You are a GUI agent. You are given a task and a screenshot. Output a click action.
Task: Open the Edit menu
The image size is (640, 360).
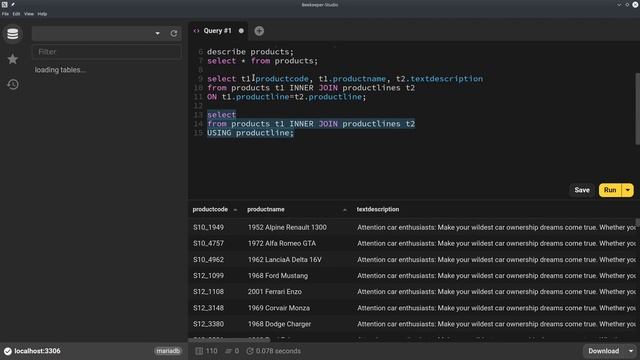pos(16,14)
